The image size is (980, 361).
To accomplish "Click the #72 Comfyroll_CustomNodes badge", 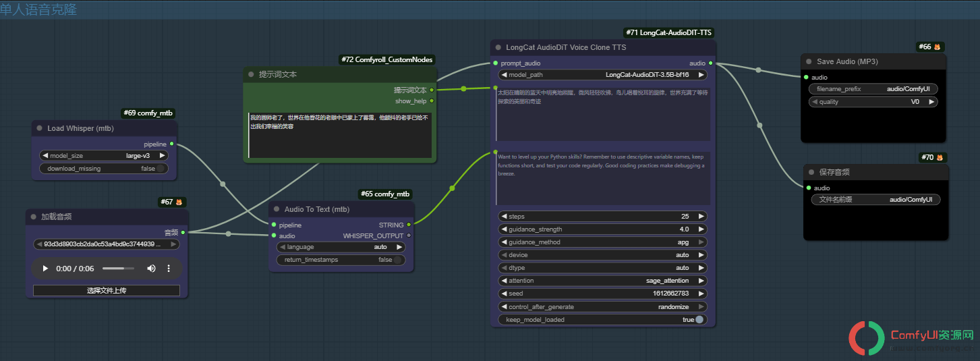I will [x=387, y=59].
